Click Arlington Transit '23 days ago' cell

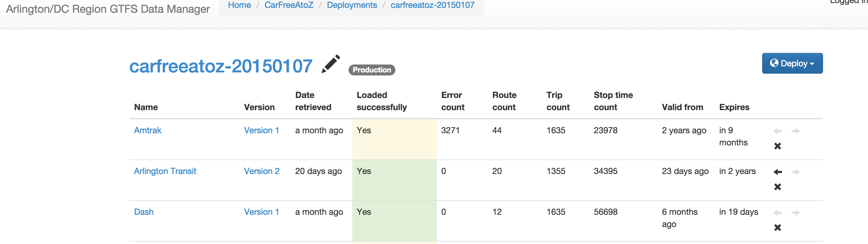[x=685, y=171]
